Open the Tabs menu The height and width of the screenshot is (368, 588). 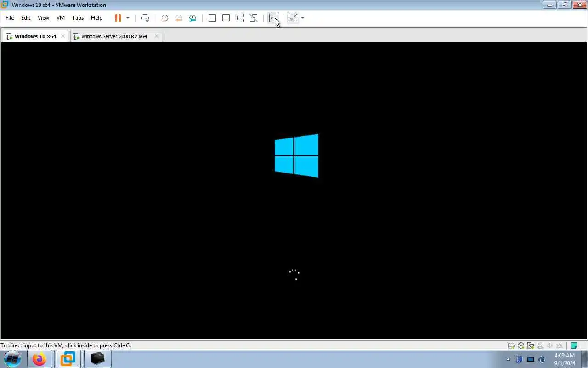tap(78, 18)
